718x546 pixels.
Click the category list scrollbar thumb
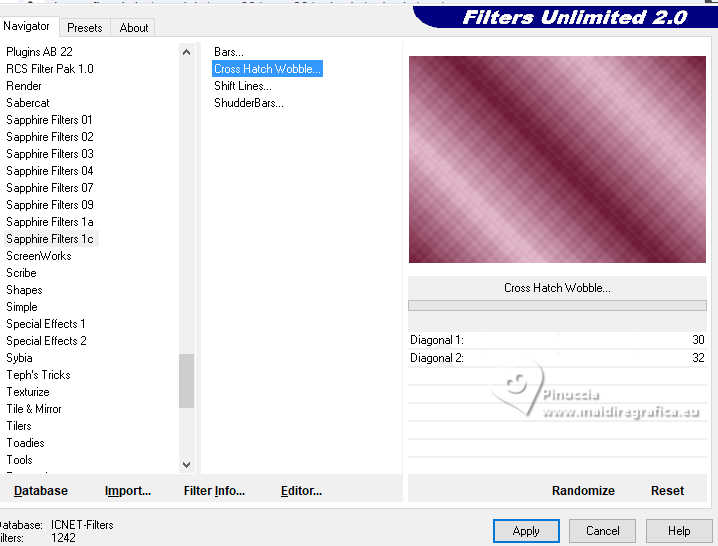click(186, 381)
